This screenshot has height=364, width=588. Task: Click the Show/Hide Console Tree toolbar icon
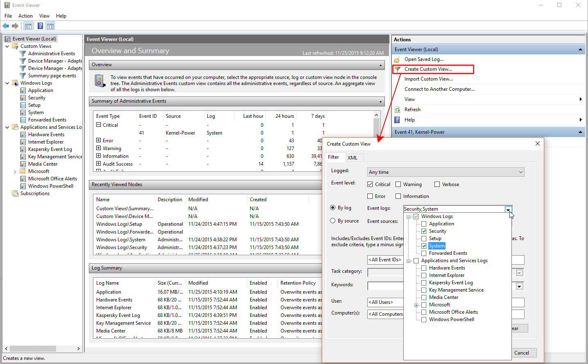(x=28, y=25)
